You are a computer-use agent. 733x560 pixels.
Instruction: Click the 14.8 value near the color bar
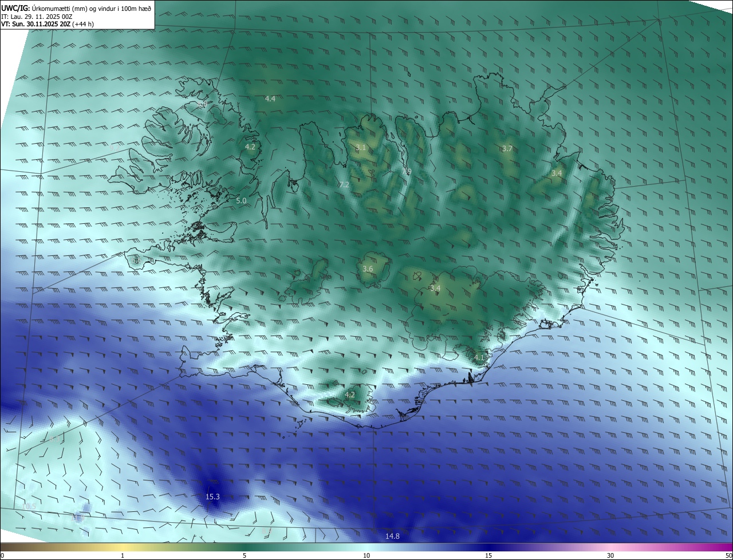tap(392, 536)
